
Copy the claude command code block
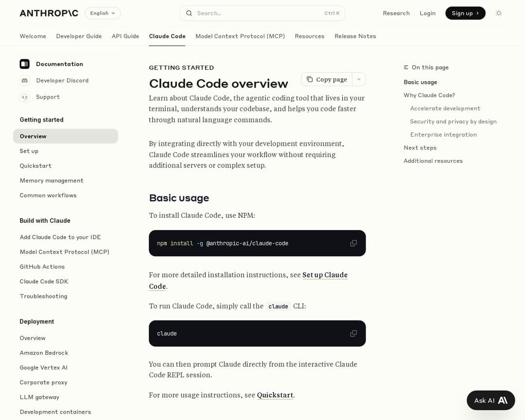coord(353,333)
